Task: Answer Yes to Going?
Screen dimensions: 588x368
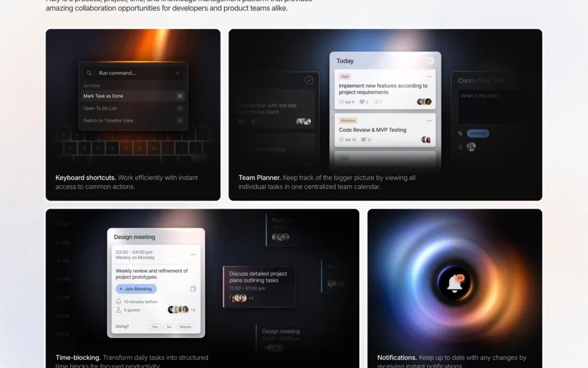Action: 155,327
